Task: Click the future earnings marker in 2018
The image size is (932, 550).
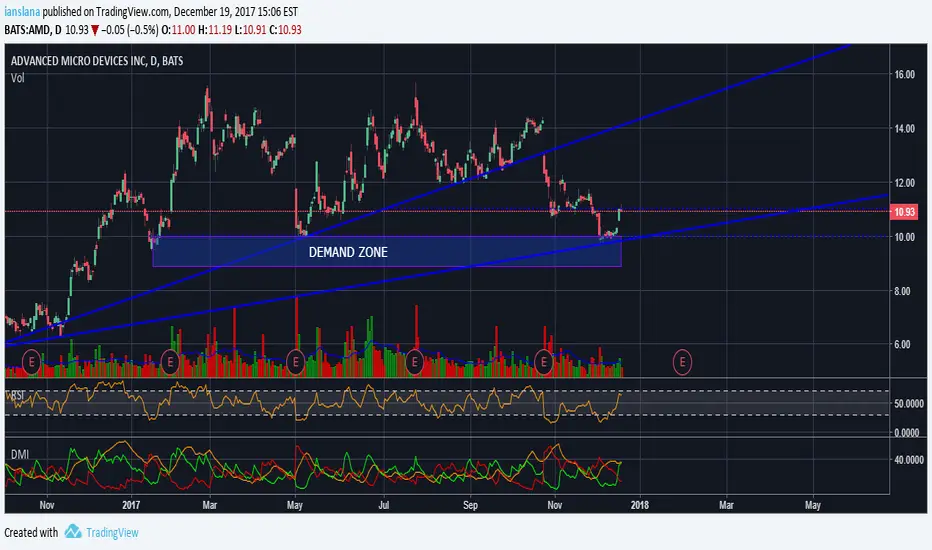Action: [682, 362]
